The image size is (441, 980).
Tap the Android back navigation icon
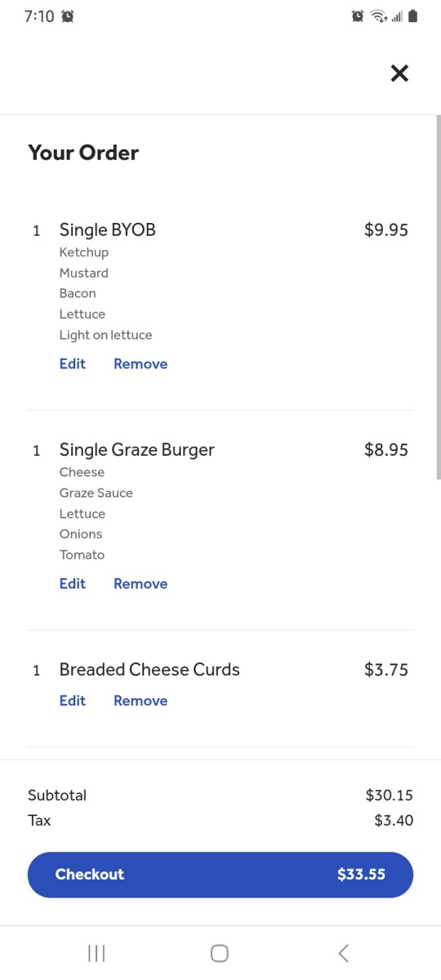point(344,952)
